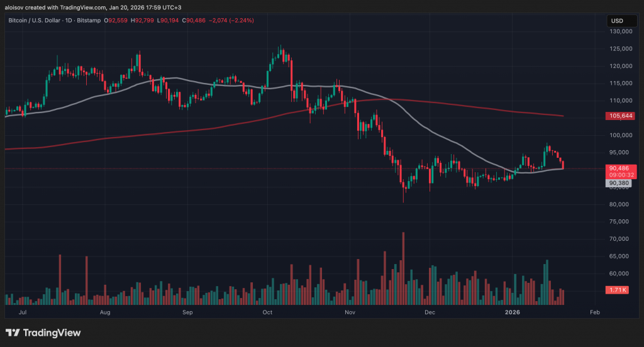Click the Sep marker on time axis
The image size is (644, 347).
(187, 311)
